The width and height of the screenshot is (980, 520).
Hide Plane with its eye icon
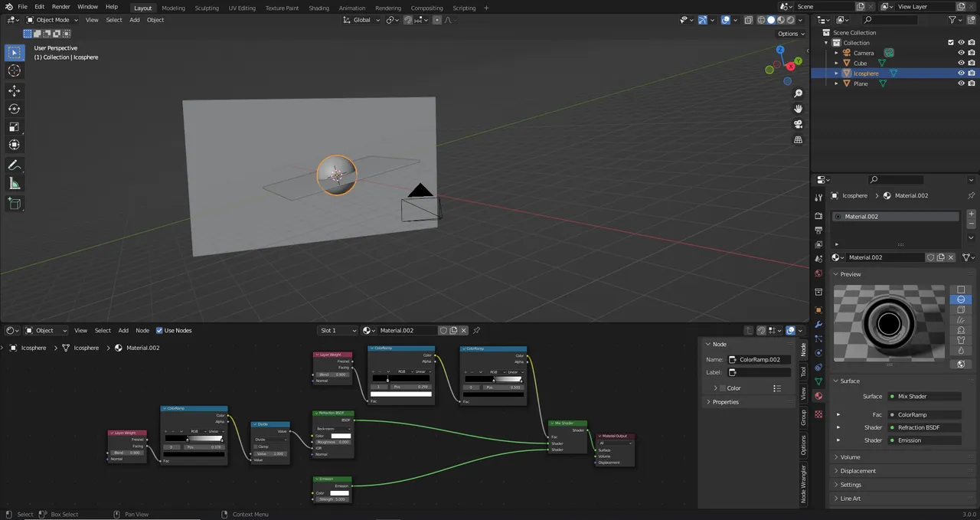962,83
